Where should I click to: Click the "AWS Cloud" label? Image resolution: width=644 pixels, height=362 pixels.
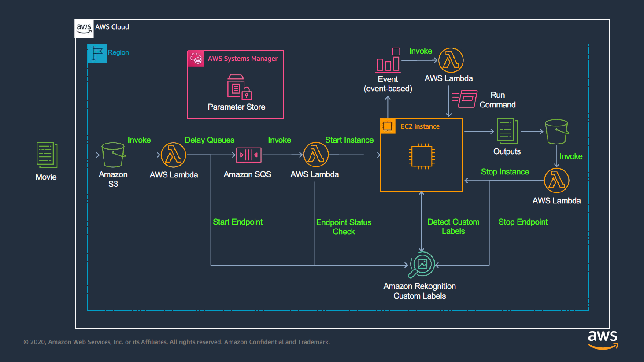[x=112, y=27]
